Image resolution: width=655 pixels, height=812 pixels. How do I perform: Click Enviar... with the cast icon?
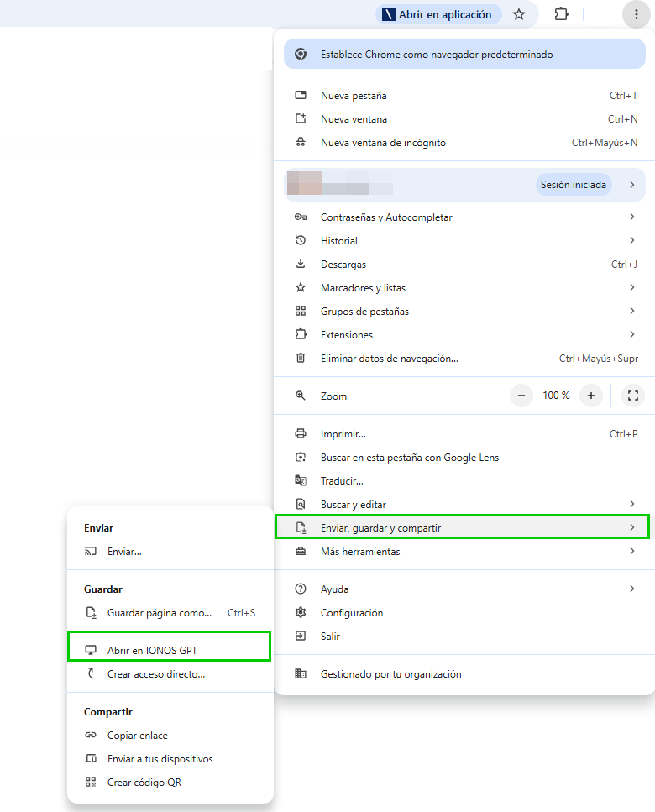tap(170, 552)
